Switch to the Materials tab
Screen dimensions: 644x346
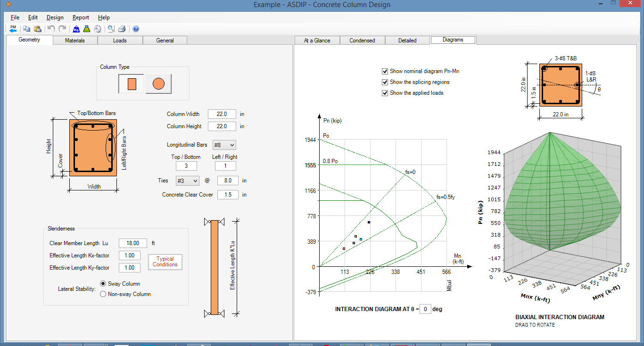pos(75,40)
